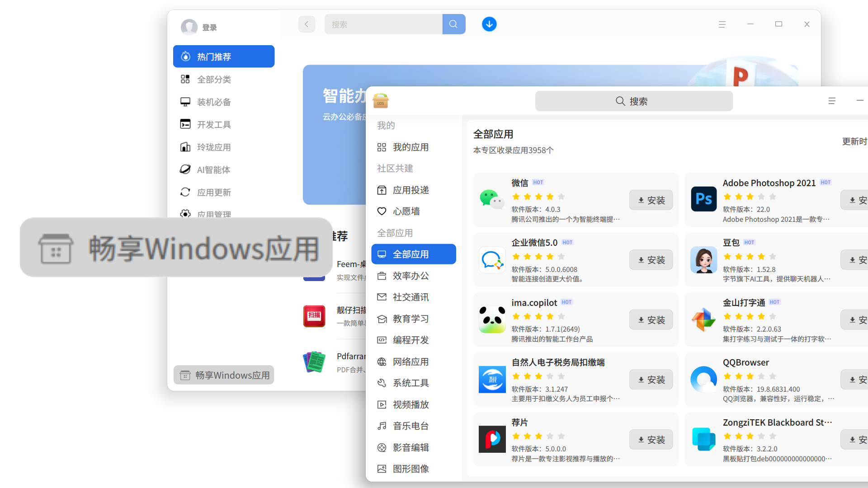This screenshot has width=868, height=488.
Task: Open the 音乐电台 category
Action: pyautogui.click(x=410, y=425)
